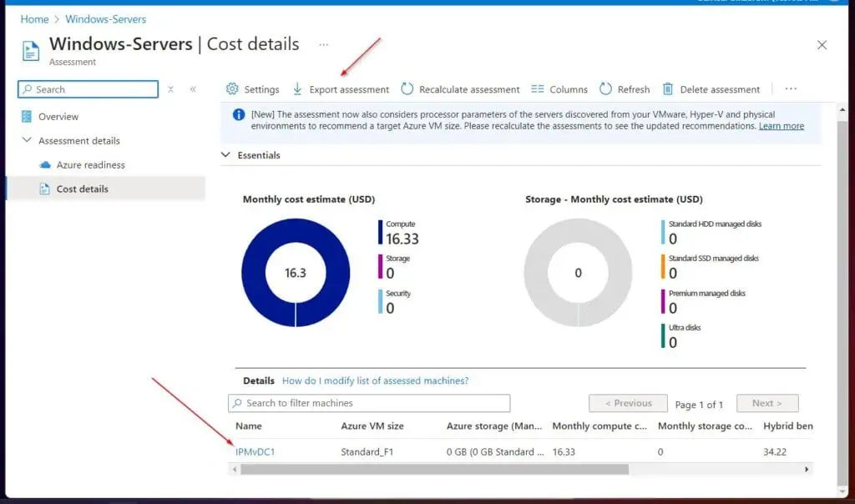Click the Cost details document icon

pos(45,189)
